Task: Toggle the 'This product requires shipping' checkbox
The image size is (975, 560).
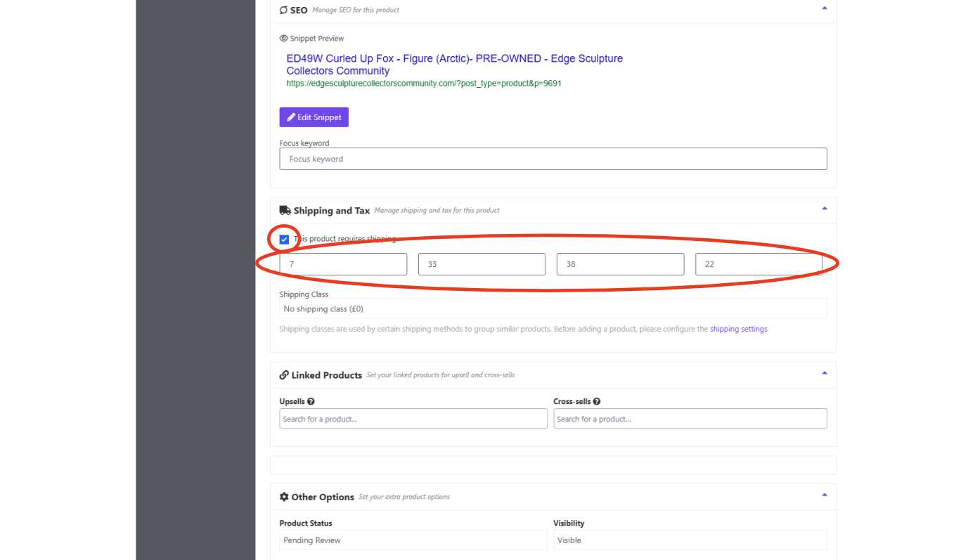Action: pyautogui.click(x=284, y=240)
